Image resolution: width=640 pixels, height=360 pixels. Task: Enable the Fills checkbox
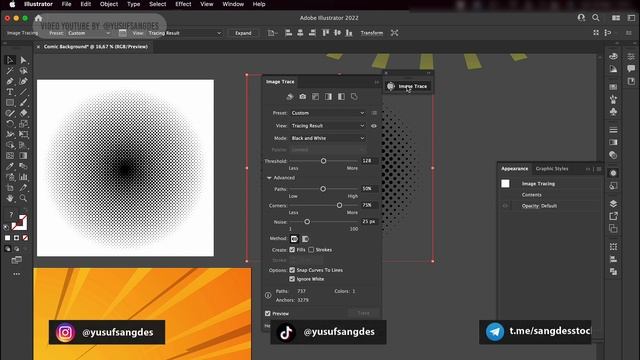coord(292,249)
